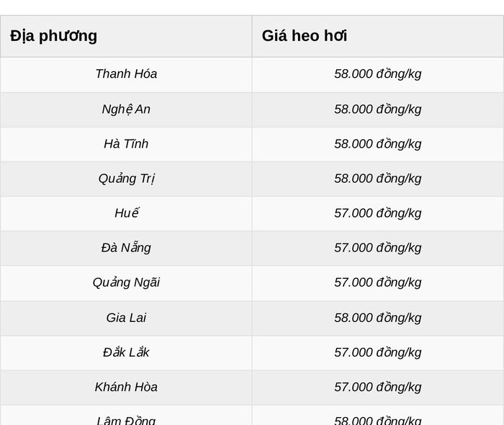The image size is (504, 425).
Task: Select the Quảng Trị cell
Action: pyautogui.click(x=126, y=179)
